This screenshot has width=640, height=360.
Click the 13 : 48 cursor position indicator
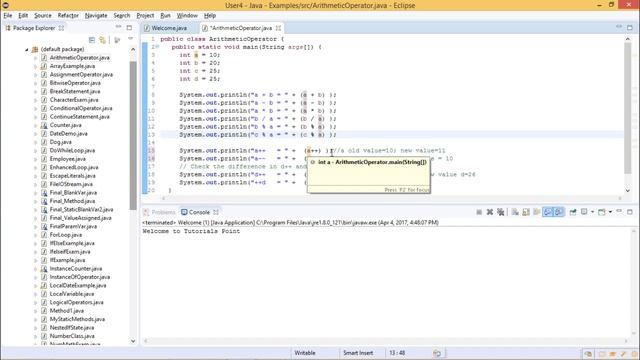click(x=397, y=353)
